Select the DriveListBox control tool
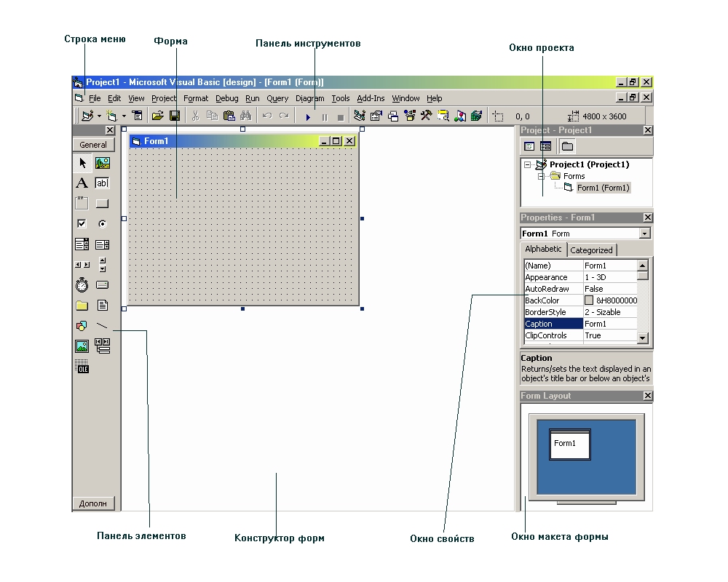The height and width of the screenshot is (582, 728). tap(102, 285)
